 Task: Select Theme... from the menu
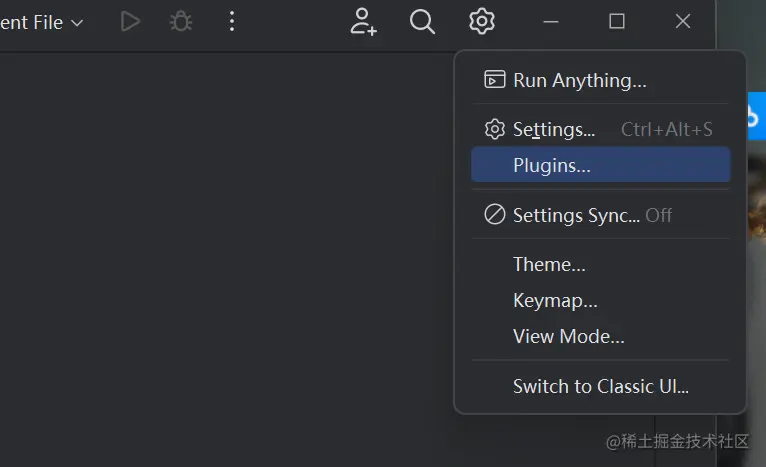pos(549,264)
